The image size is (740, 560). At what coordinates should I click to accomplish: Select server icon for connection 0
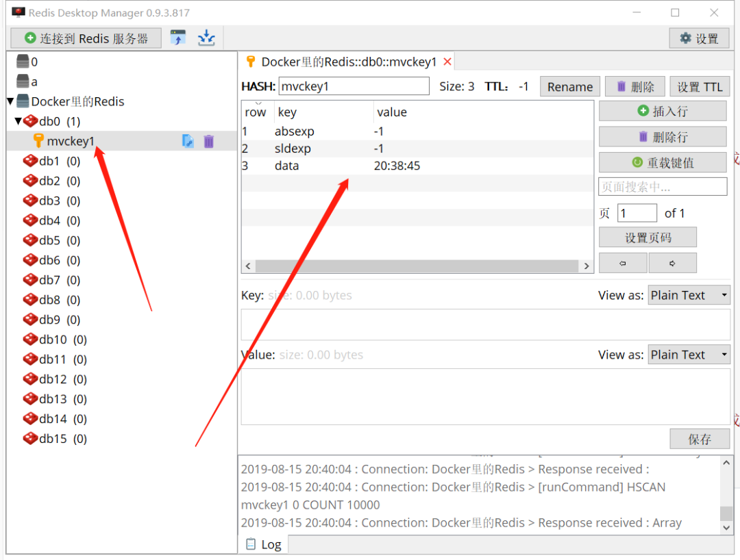[23, 62]
